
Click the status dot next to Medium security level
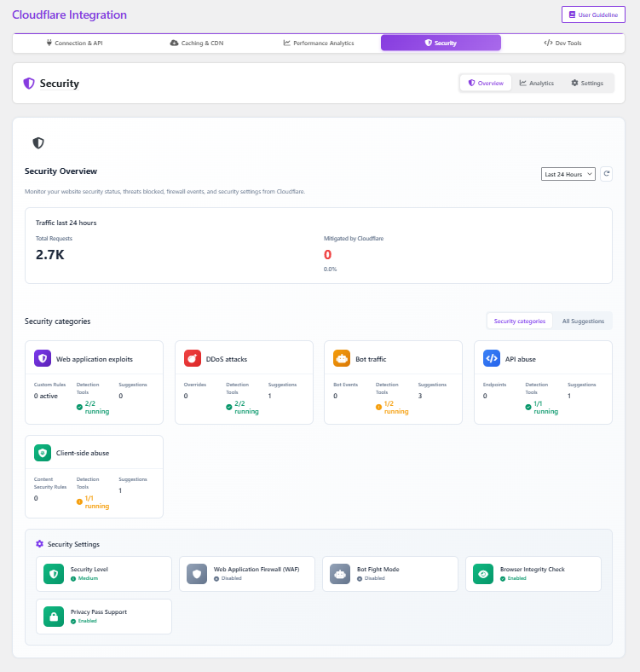(73, 578)
